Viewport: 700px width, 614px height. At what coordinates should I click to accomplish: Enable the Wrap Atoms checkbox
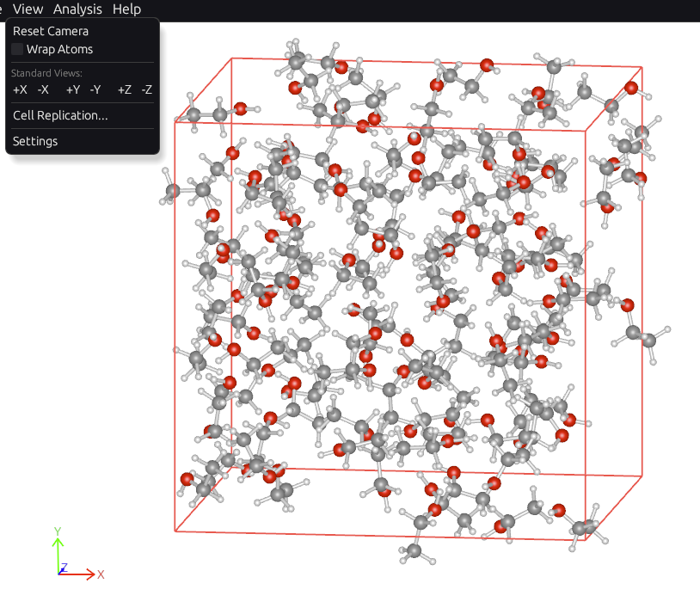coord(17,50)
